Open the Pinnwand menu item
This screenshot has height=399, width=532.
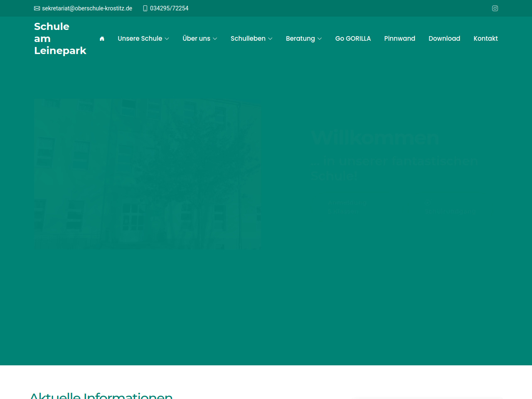coord(399,39)
